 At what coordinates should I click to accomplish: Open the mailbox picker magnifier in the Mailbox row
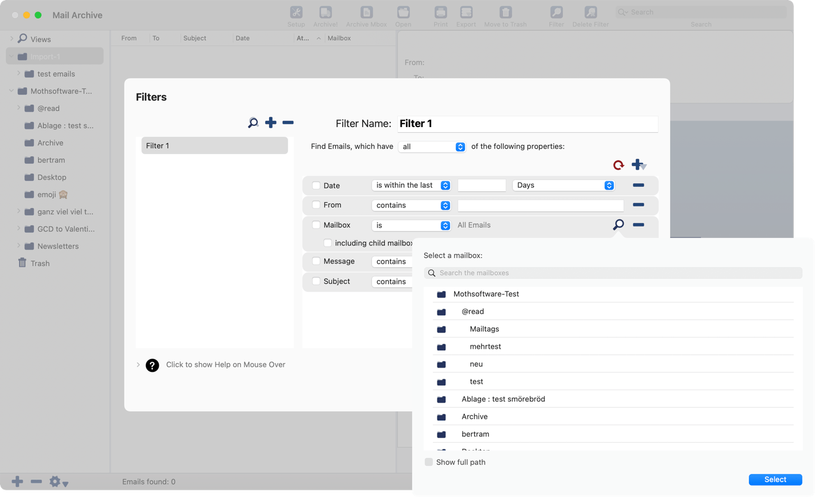[619, 225]
